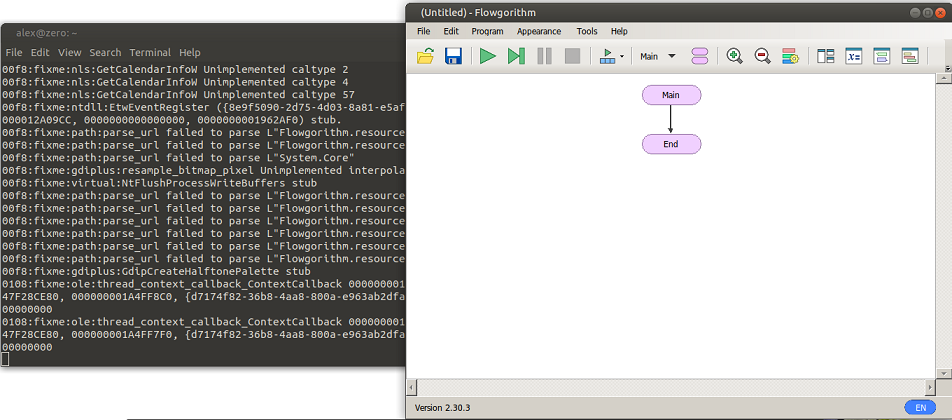Step through the program with the Step icon
This screenshot has height=420, width=952.
[x=516, y=56]
